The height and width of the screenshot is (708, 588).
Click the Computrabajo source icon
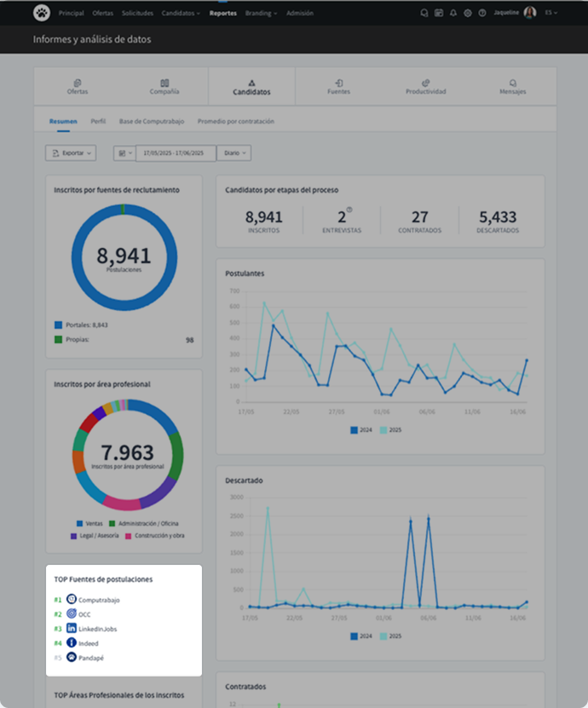tap(72, 599)
